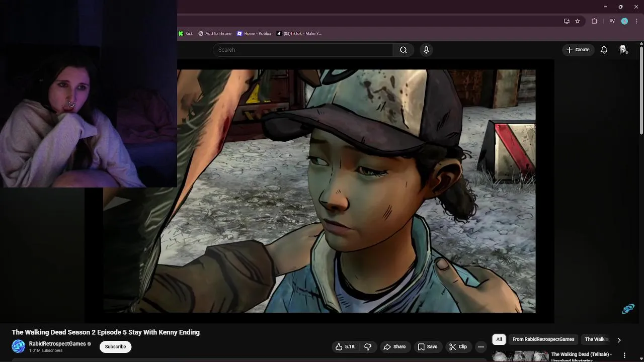The width and height of the screenshot is (644, 362).
Task: Click the RabidRetrospectGames channel avatar
Action: pos(18,346)
